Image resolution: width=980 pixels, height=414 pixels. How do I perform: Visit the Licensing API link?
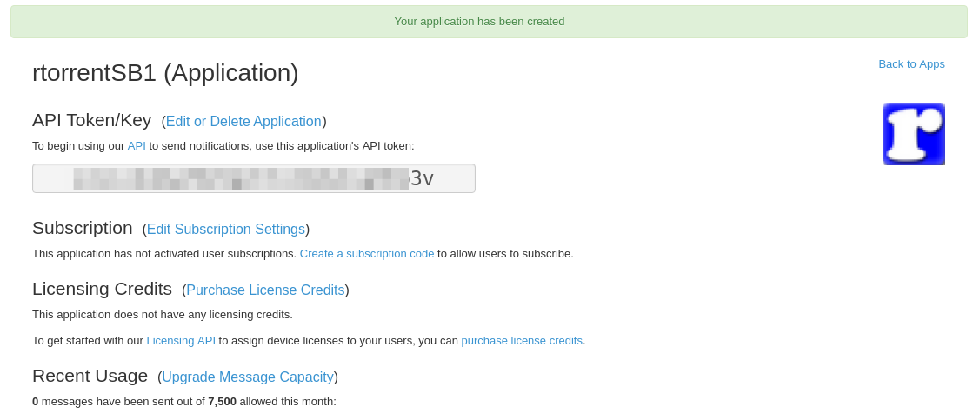pos(181,341)
